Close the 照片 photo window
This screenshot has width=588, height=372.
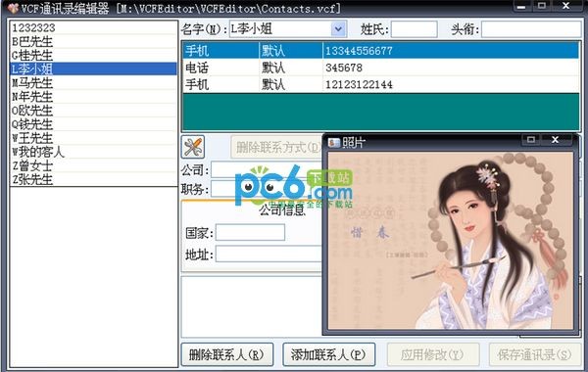pyautogui.click(x=555, y=140)
